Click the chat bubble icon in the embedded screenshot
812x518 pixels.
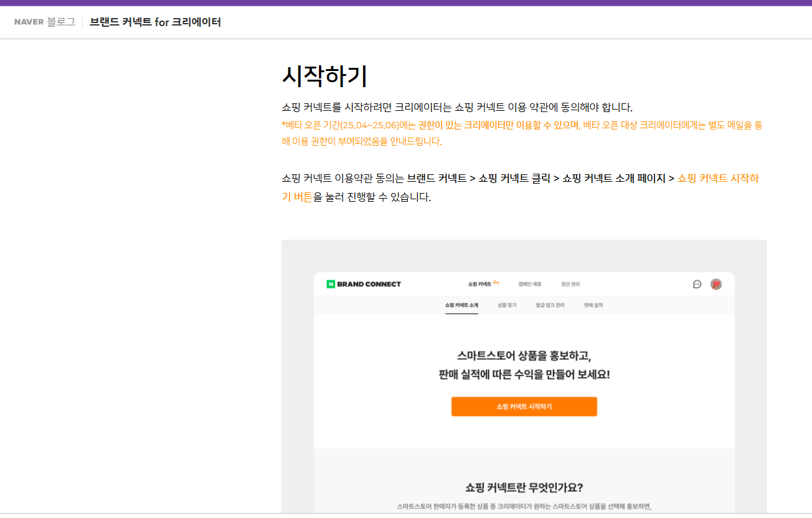point(697,285)
